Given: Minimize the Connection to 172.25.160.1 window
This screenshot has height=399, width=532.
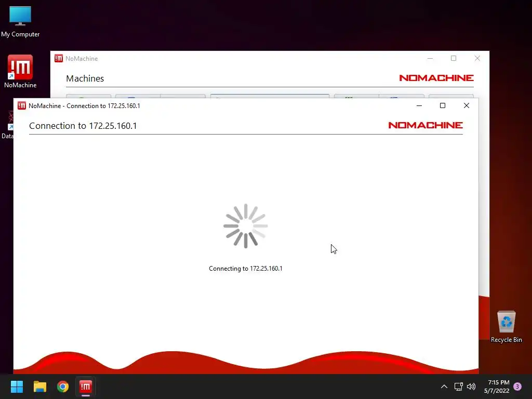Looking at the screenshot, I should [419, 105].
